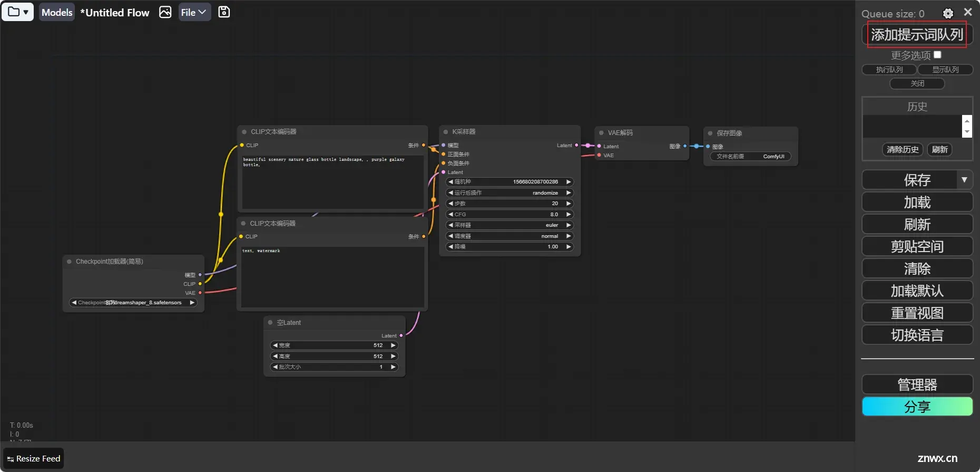Click the gradient 分享 button
The width and height of the screenshot is (980, 472).
917,407
